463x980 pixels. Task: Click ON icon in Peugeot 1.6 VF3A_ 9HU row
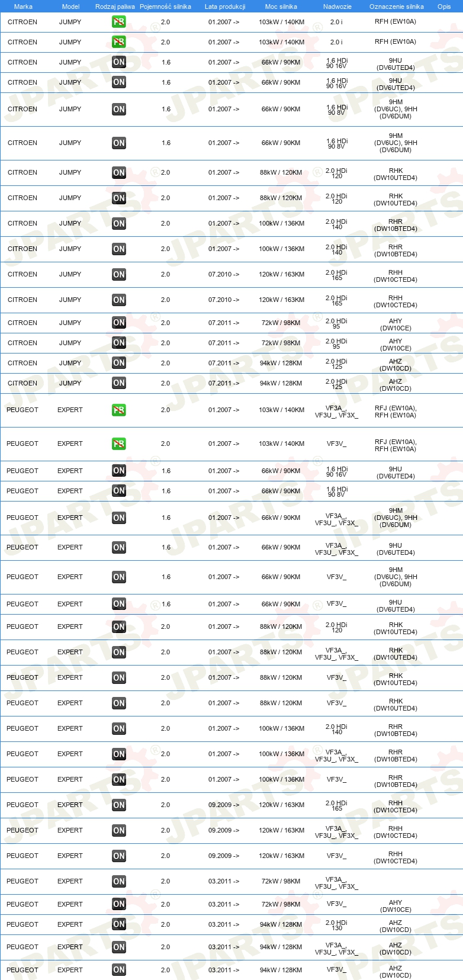point(119,547)
